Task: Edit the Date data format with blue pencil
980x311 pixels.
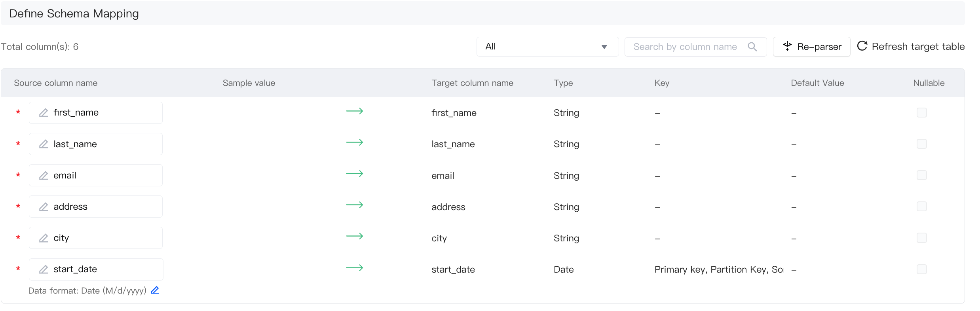Action: click(155, 290)
